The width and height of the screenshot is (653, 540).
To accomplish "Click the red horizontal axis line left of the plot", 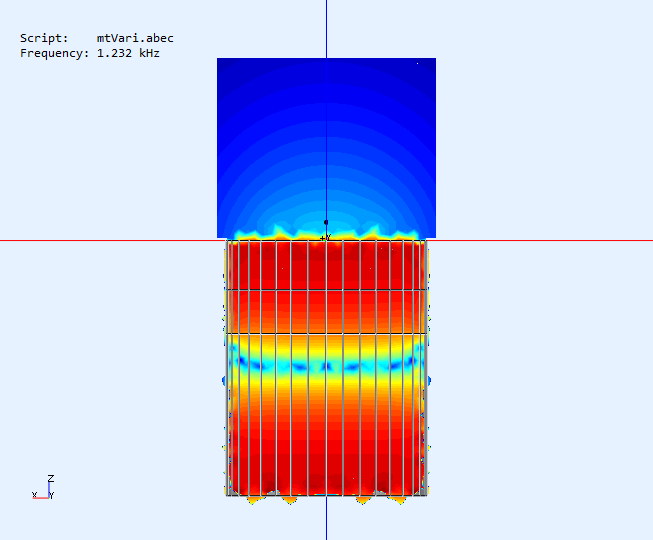I will pos(100,240).
